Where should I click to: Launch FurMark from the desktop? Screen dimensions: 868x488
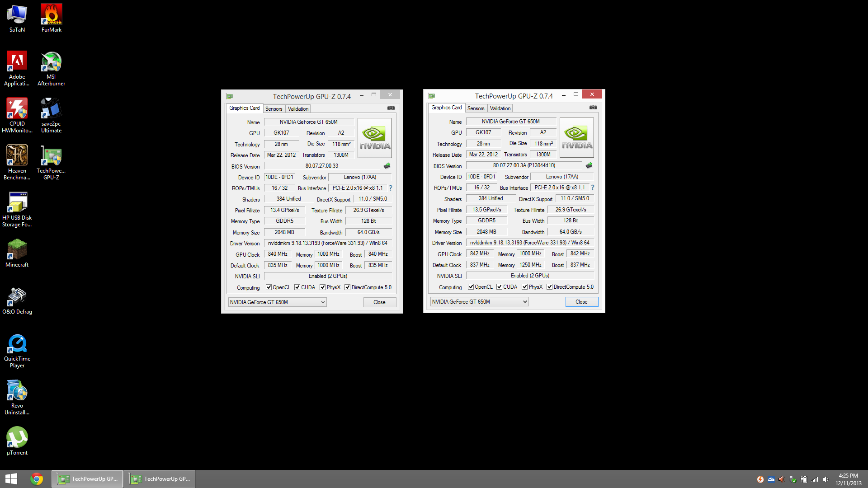(x=52, y=19)
